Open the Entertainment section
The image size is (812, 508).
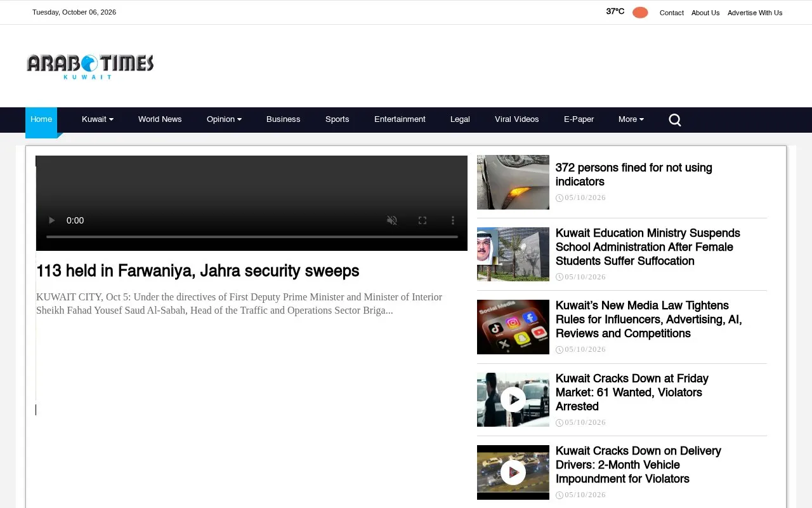400,119
